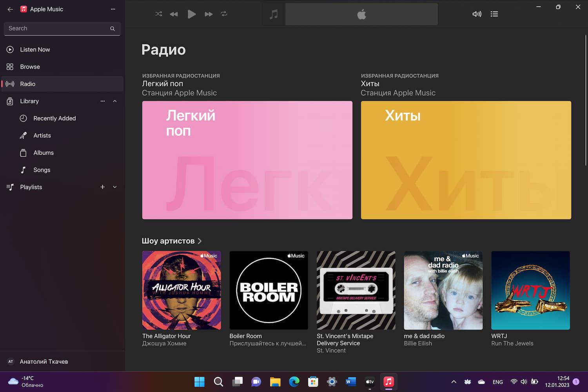Open the taskbar clock and date

[557, 381]
